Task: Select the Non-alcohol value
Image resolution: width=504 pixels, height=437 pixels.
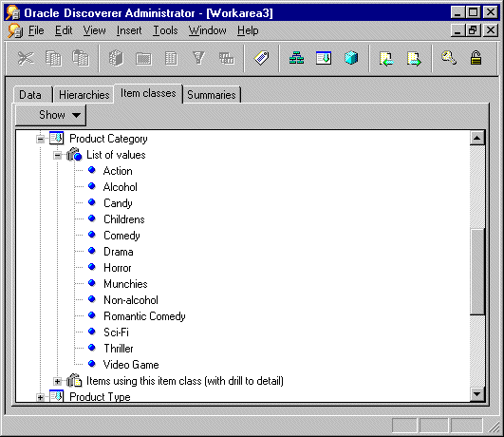Action: point(131,300)
